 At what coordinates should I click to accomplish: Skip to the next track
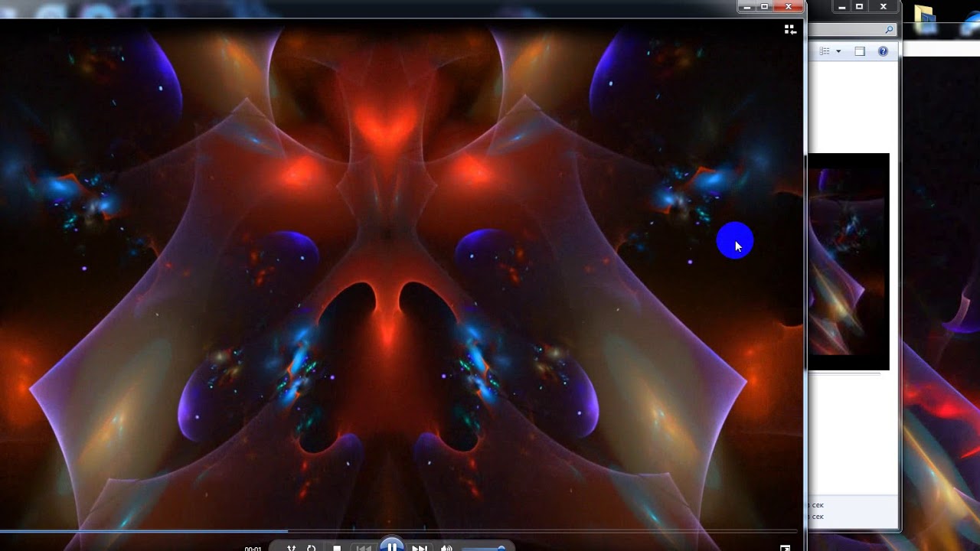(420, 549)
